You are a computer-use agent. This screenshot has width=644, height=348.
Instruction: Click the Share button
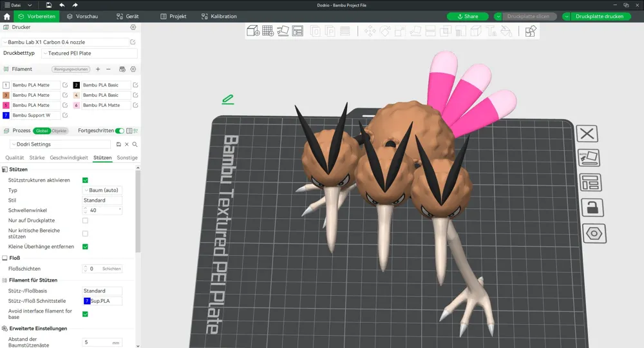pyautogui.click(x=468, y=17)
